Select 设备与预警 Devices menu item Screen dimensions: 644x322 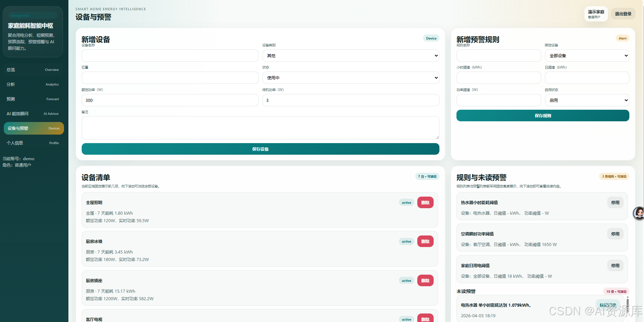tap(34, 128)
